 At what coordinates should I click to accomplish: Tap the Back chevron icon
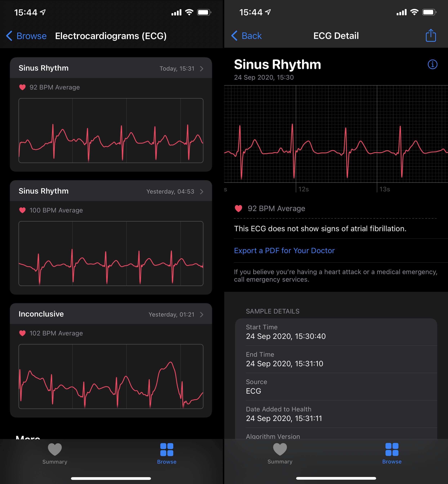234,36
